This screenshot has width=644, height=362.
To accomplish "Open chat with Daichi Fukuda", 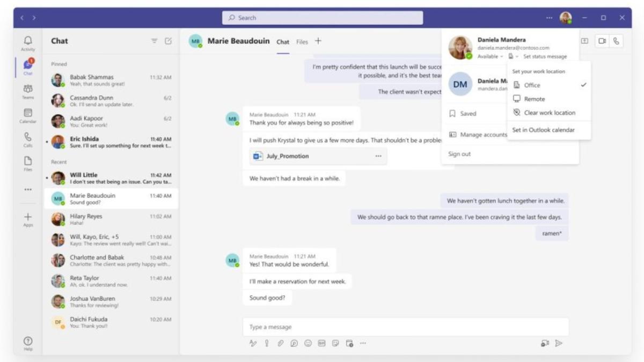I will 111,322.
